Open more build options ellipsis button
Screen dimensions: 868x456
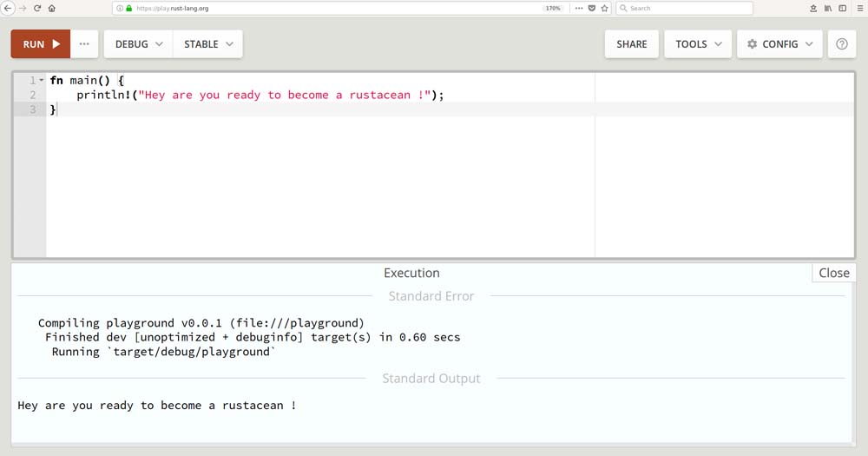pos(84,44)
